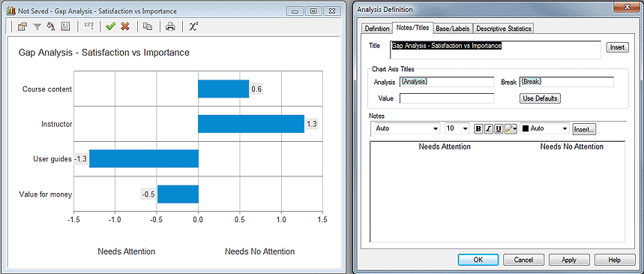Toggle Bold formatting in Notes toolbar

click(478, 129)
